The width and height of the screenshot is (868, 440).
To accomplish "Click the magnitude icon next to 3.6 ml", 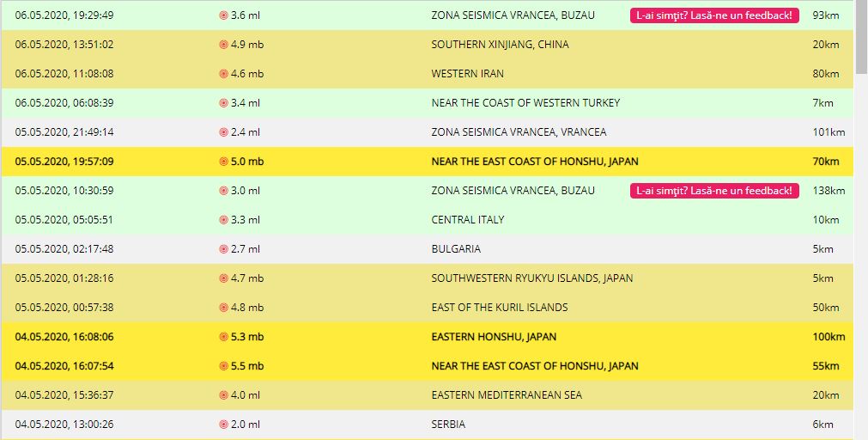I will (223, 15).
